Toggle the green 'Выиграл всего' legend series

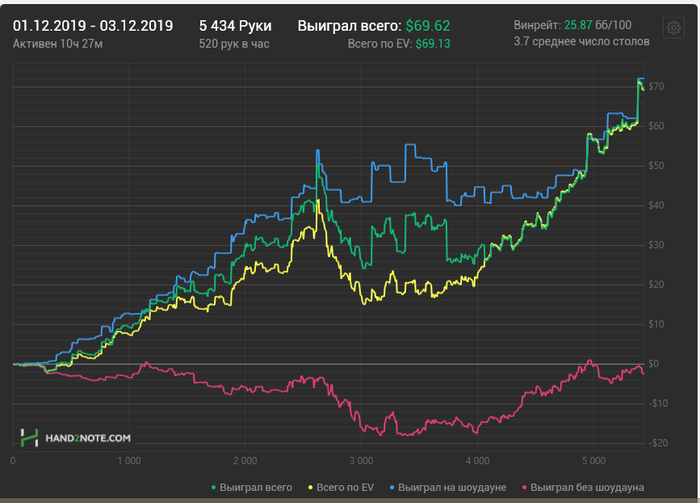(x=251, y=487)
